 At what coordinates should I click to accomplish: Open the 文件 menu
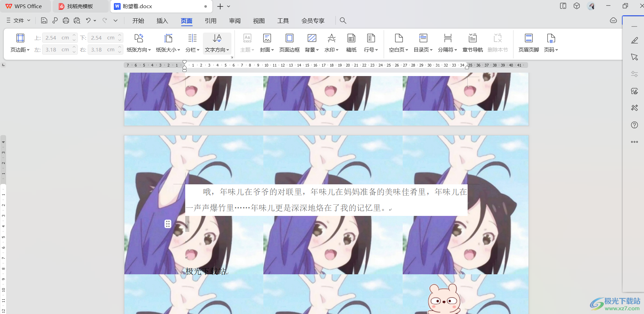(19, 21)
